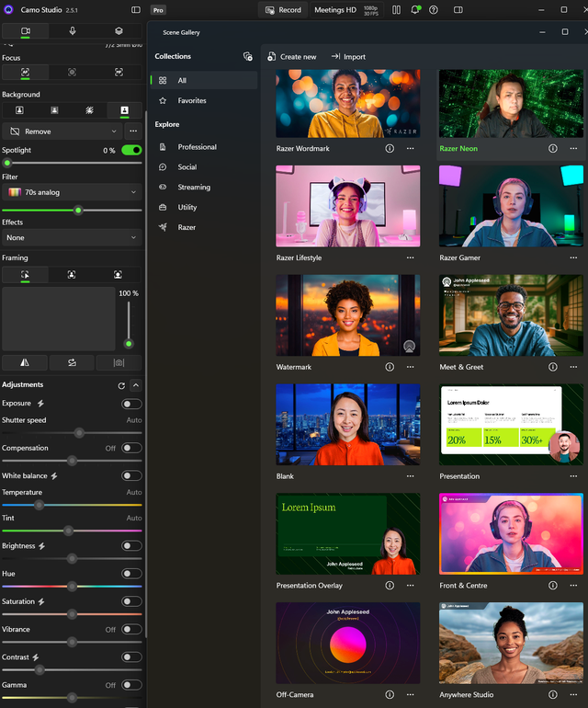Viewport: 588px width, 708px height.
Task: Open the Meetings HD resolution preset
Action: (x=346, y=10)
